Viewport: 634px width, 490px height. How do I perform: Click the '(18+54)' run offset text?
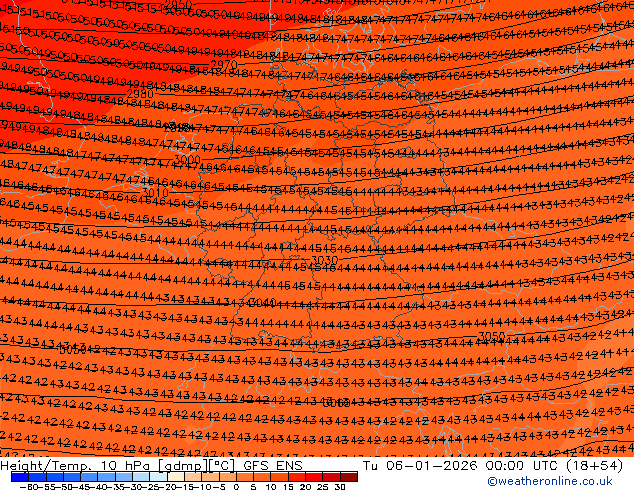(x=592, y=466)
